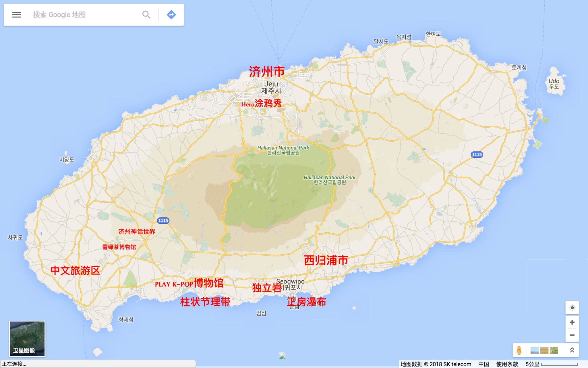This screenshot has width=588, height=368.
Task: Click the search magnifier icon
Action: point(146,15)
